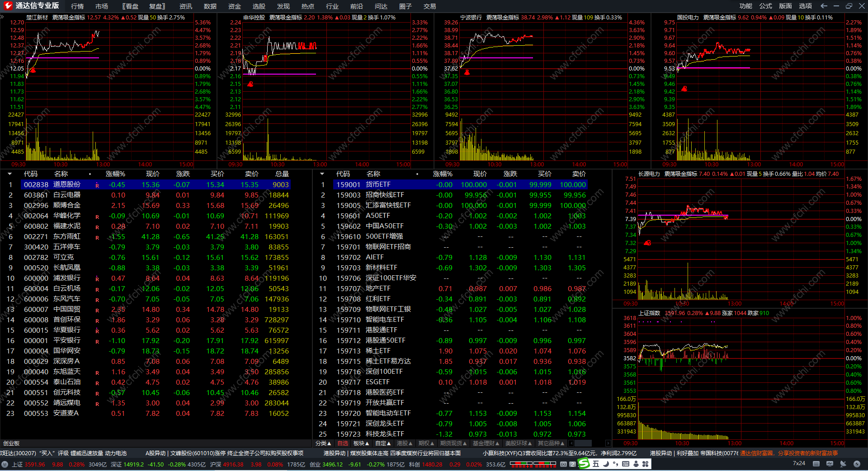Click the status bar keyboard icon beside 7x24
This screenshot has width=868, height=471.
point(816,464)
